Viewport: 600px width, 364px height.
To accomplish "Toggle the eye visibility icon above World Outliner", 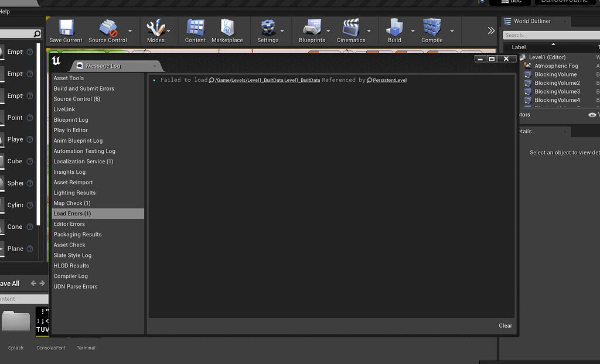I will tap(592, 115).
